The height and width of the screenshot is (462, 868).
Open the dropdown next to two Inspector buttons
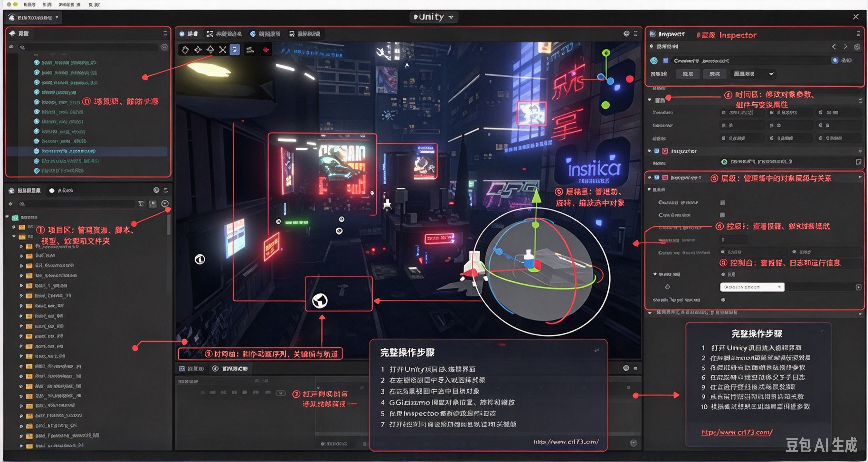(x=753, y=74)
